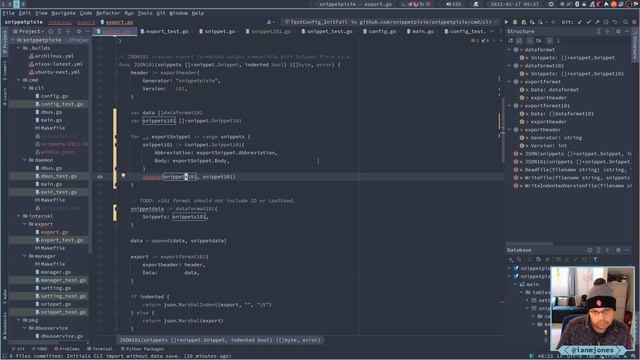This screenshot has width=640, height=360.
Task: Click JSON101 function breadcrumb below editor
Action: tap(220, 340)
